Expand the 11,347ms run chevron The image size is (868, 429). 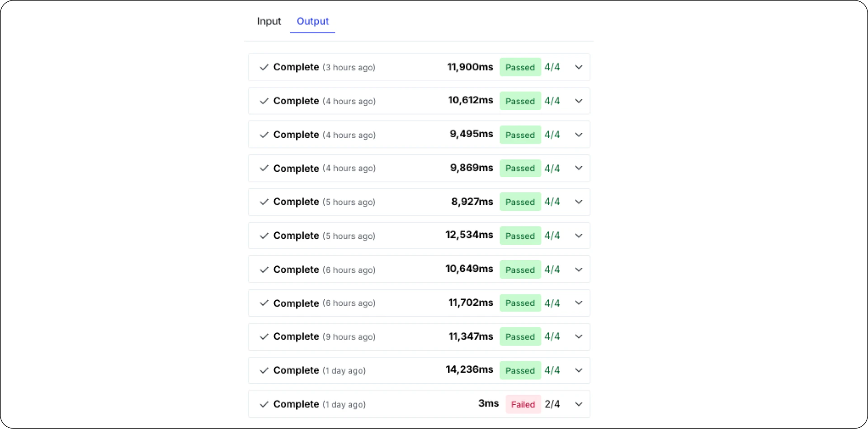tap(579, 337)
